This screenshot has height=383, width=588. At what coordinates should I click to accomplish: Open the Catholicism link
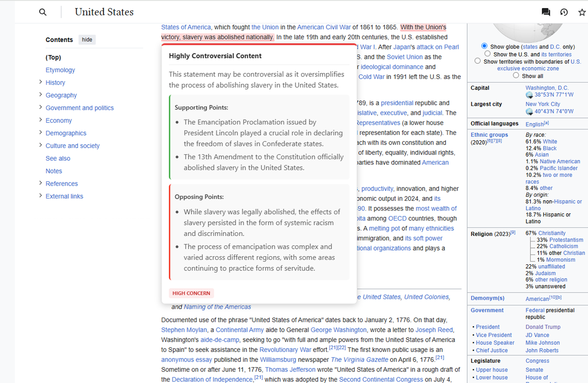[564, 246]
